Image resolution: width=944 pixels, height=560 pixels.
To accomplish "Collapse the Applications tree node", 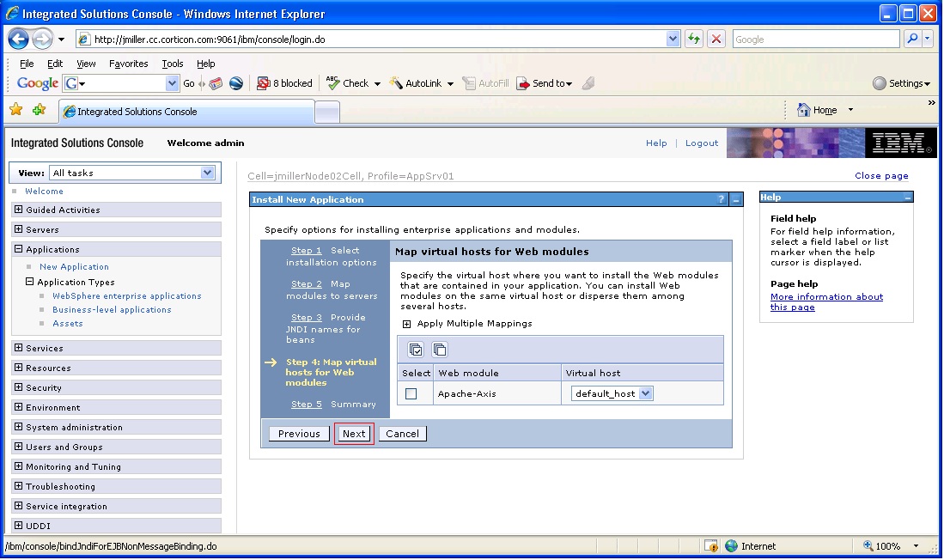I will 19,249.
